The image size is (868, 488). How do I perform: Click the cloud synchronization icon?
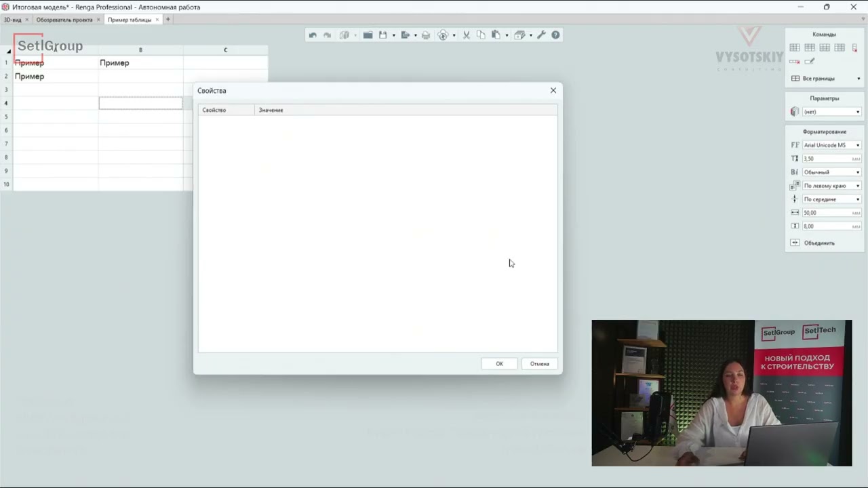443,35
